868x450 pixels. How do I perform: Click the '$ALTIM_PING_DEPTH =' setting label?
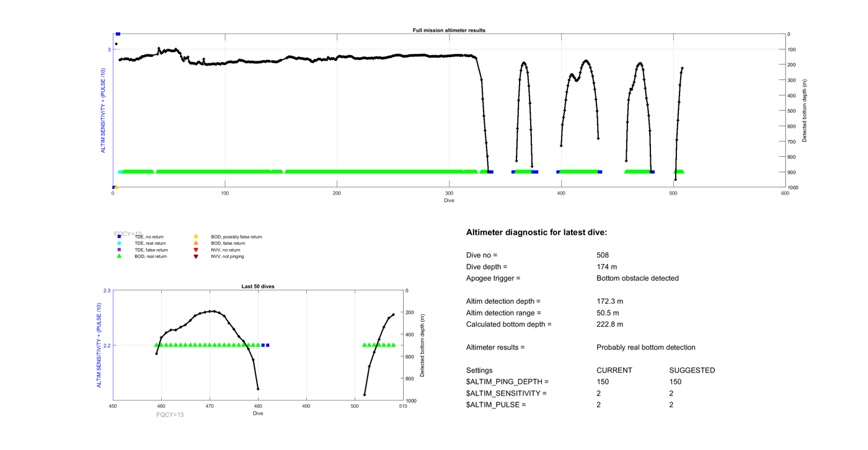click(x=507, y=382)
